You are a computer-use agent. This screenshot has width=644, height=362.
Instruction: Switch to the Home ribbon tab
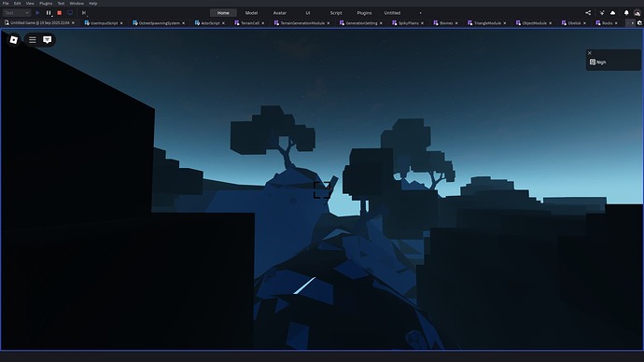click(x=223, y=13)
